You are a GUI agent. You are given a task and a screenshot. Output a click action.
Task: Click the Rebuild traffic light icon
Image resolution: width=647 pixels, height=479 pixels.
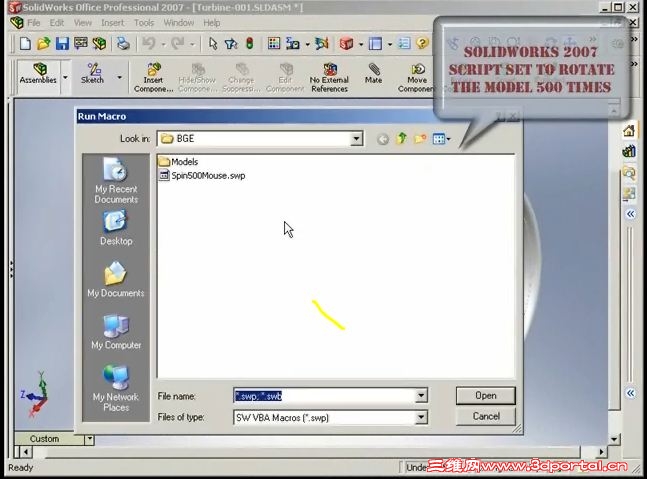click(250, 43)
